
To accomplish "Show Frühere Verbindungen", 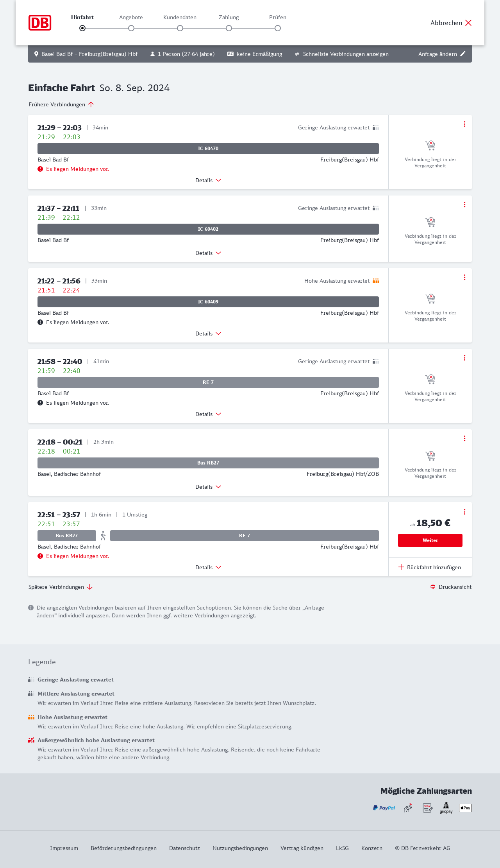I will coord(61,104).
